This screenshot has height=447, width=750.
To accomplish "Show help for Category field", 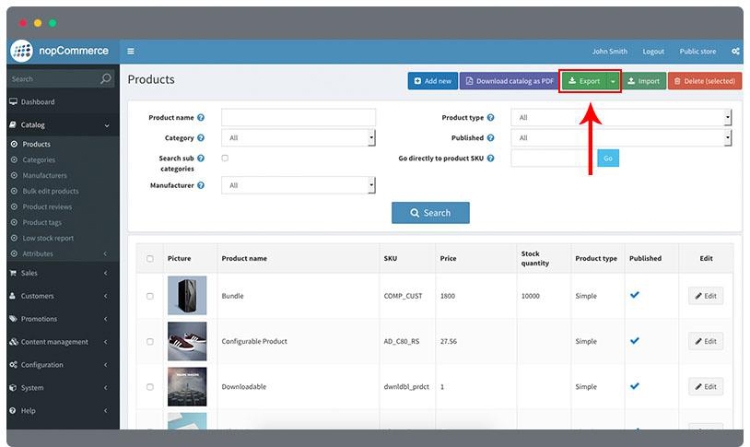I will click(x=201, y=138).
